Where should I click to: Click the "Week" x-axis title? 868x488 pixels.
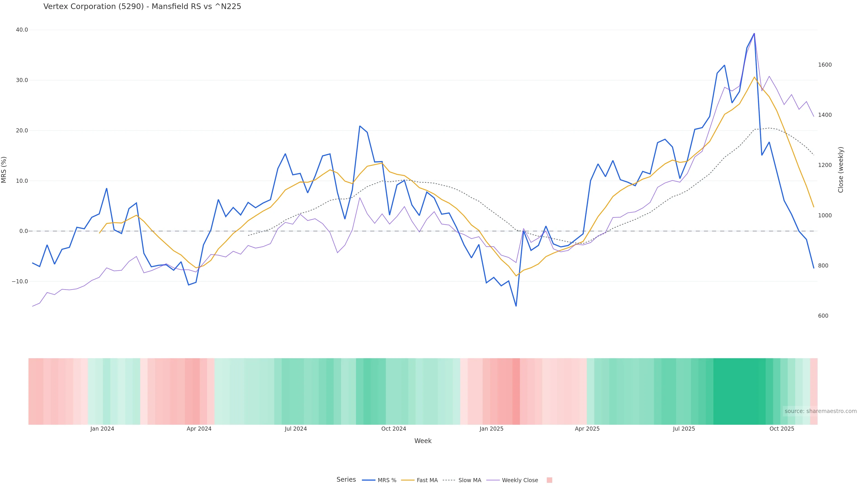pyautogui.click(x=423, y=441)
